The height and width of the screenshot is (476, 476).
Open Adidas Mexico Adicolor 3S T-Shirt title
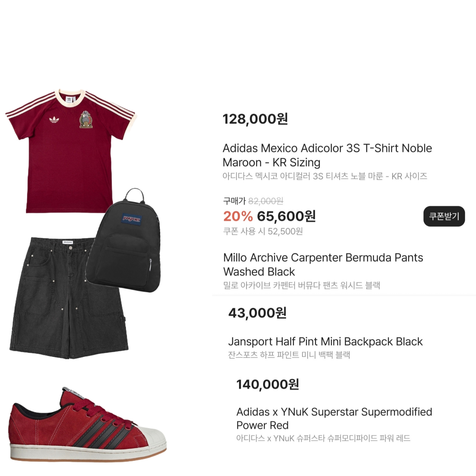pyautogui.click(x=327, y=155)
